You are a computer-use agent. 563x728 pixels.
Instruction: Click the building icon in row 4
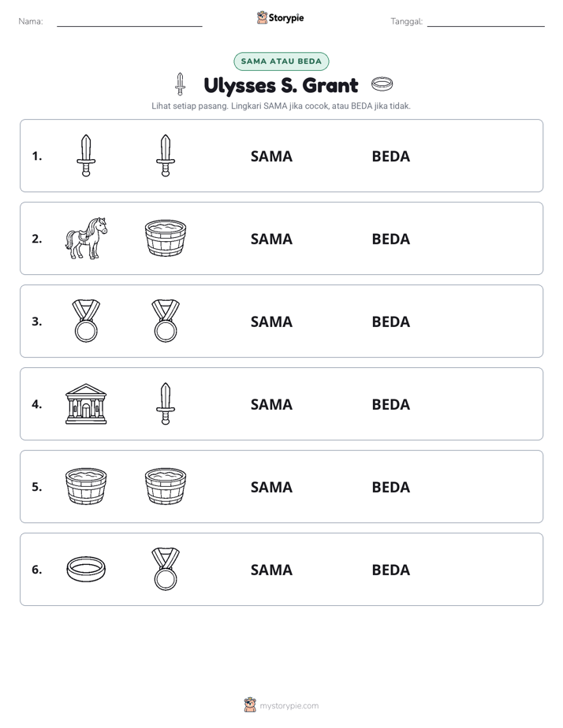pyautogui.click(x=86, y=403)
